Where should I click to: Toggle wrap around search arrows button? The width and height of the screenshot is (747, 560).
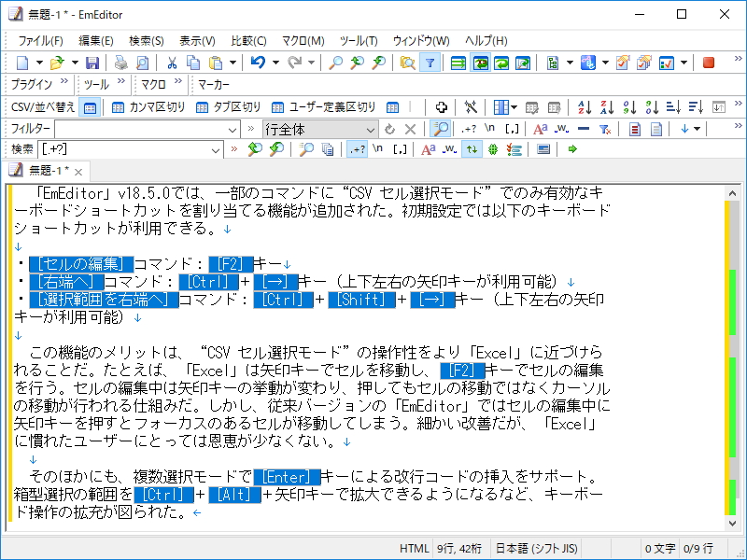pos(472,149)
